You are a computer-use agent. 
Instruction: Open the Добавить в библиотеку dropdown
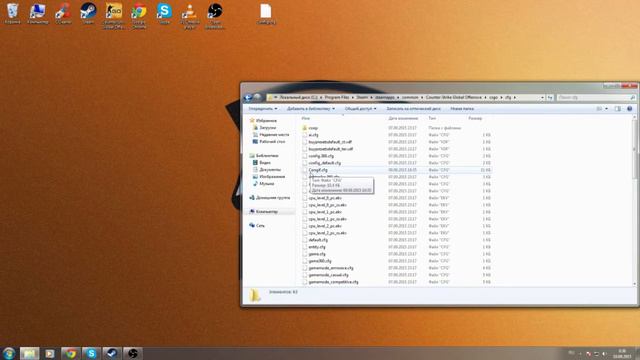[x=311, y=109]
